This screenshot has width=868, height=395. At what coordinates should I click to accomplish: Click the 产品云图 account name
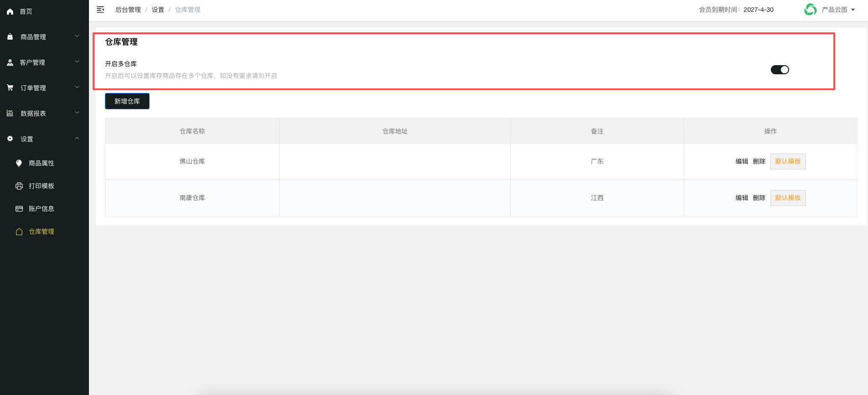tap(834, 10)
